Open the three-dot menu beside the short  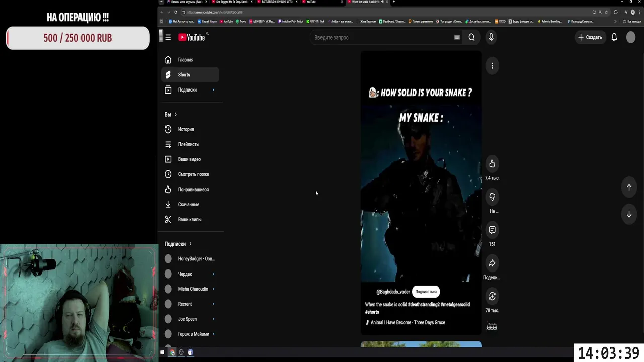[492, 66]
